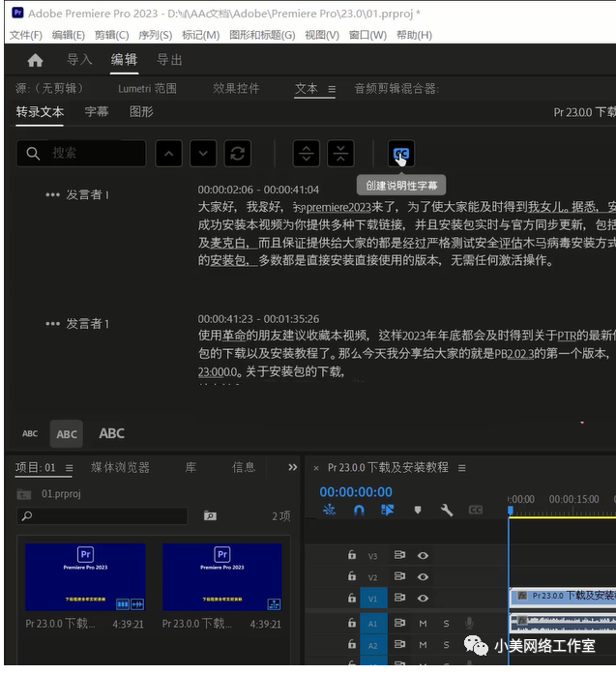Toggle timeline snap magnet icon
616x674 pixels.
(x=359, y=510)
